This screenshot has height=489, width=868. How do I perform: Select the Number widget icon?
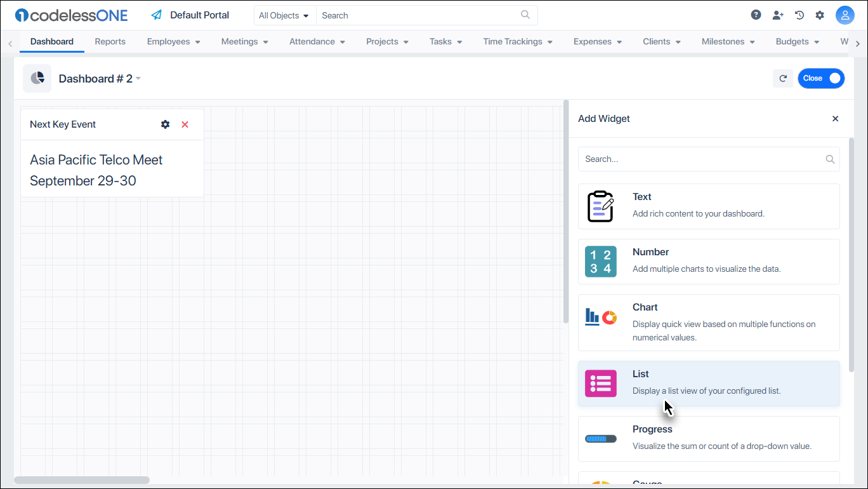(600, 261)
